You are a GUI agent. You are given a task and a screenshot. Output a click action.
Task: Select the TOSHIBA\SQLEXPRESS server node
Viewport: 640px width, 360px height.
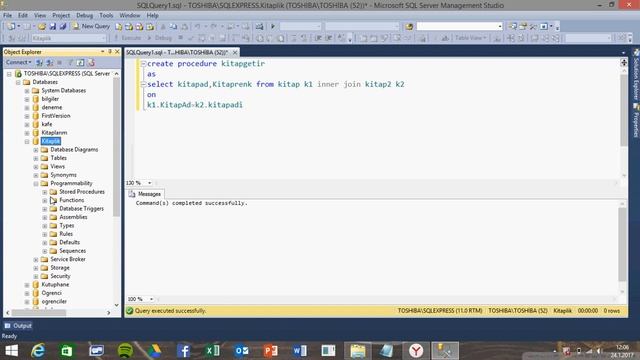[x=67, y=73]
